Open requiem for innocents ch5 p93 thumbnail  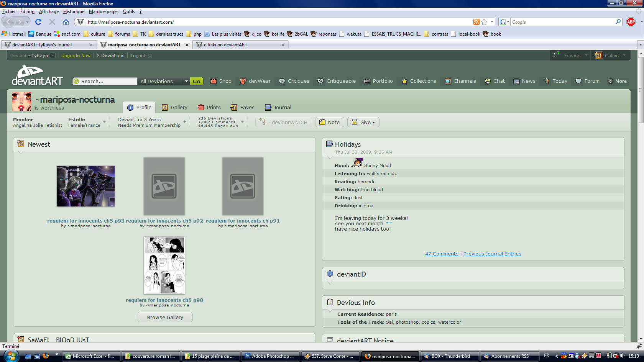coord(86,186)
